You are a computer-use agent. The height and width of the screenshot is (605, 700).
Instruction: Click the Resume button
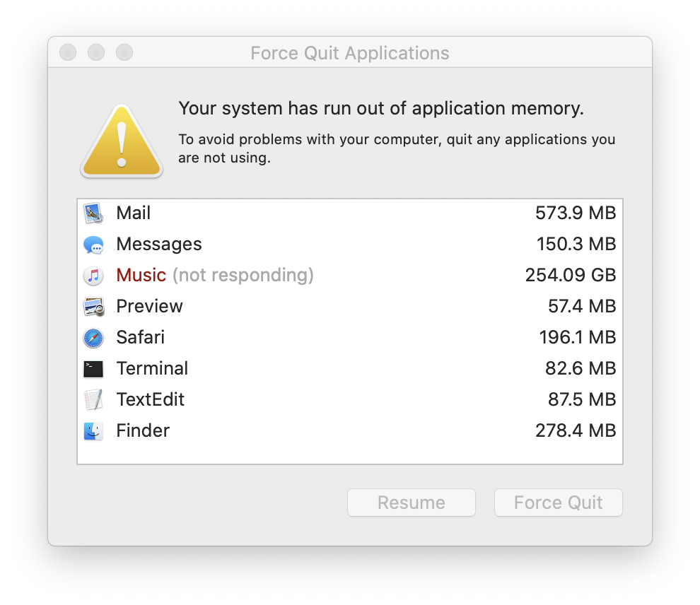[x=411, y=503]
